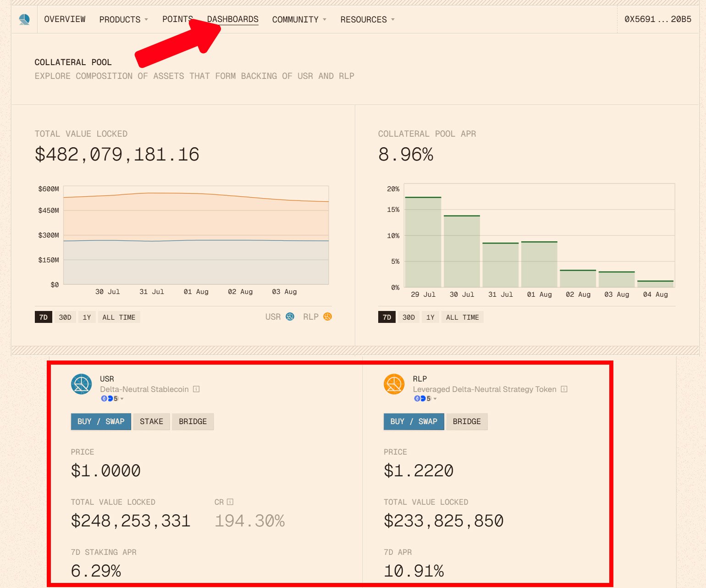Click the 29 Jul bar in APR chart
The height and width of the screenshot is (588, 706).
[423, 242]
